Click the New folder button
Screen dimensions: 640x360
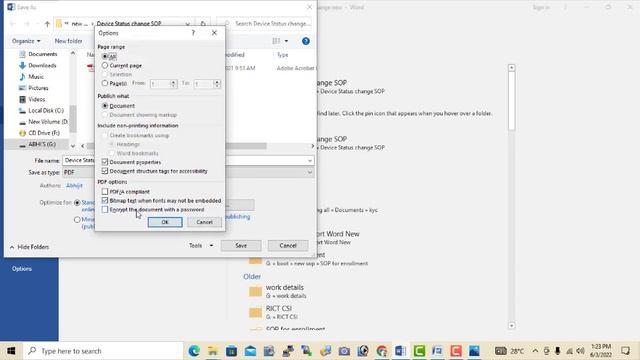(x=69, y=41)
